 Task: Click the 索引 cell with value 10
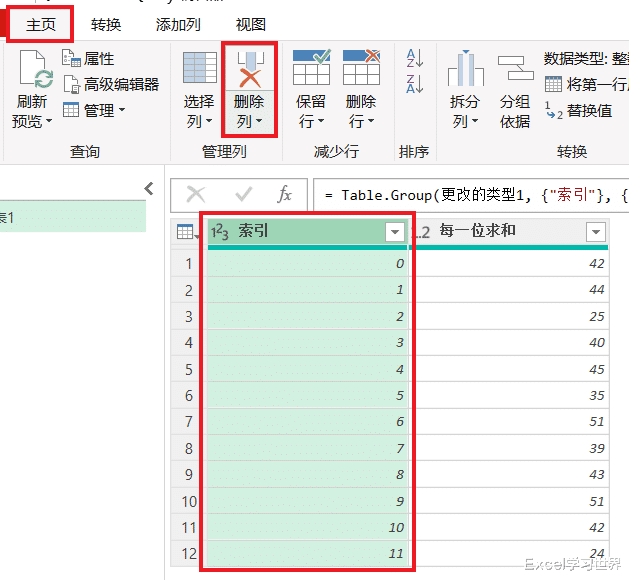click(x=307, y=527)
